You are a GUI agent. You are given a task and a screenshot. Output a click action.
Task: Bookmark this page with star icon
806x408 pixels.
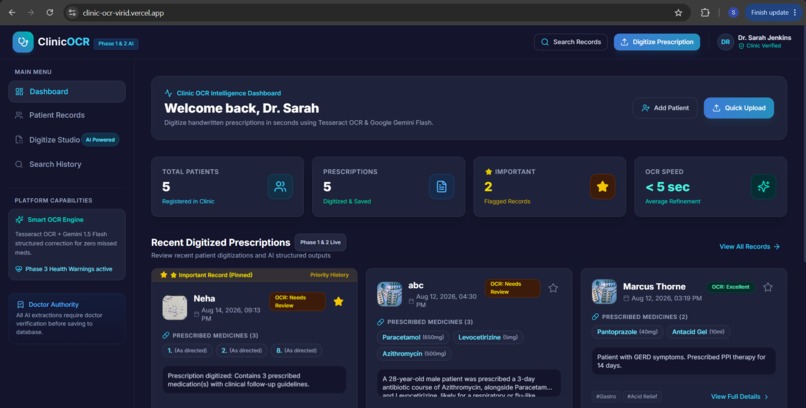(x=679, y=12)
